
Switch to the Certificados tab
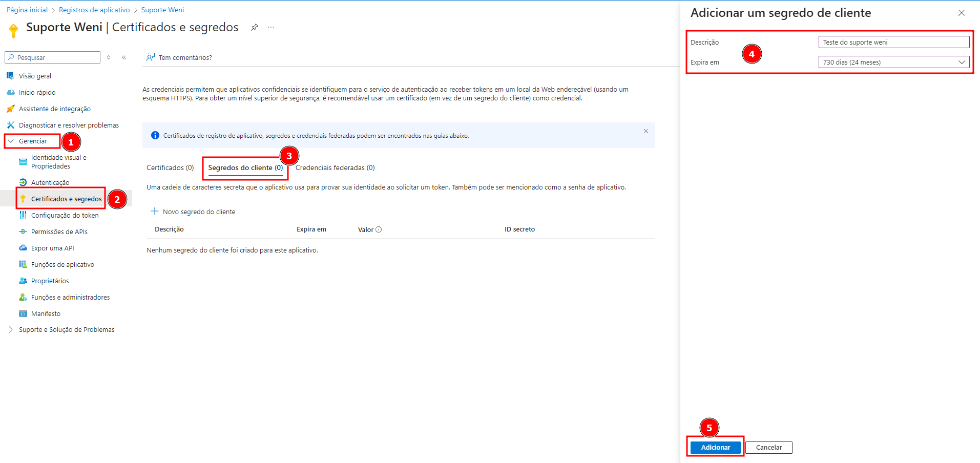tap(170, 167)
